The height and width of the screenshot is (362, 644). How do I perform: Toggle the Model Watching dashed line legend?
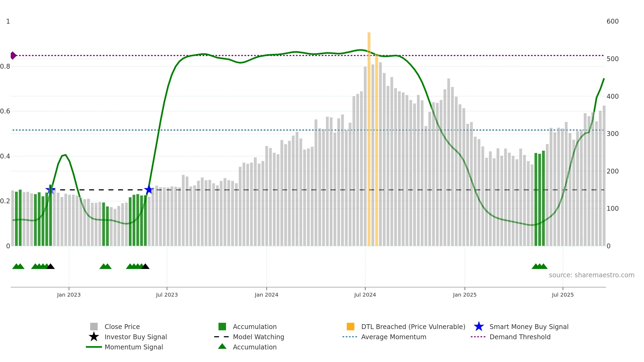click(x=221, y=337)
